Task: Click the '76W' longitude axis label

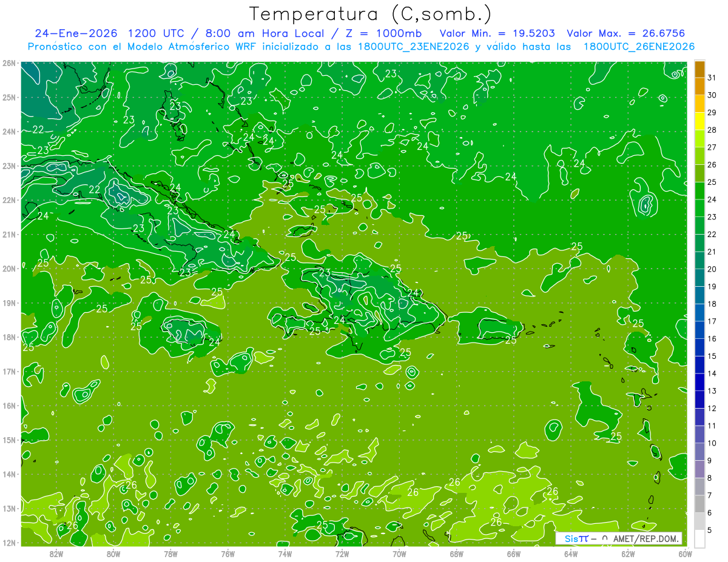Action: [228, 553]
